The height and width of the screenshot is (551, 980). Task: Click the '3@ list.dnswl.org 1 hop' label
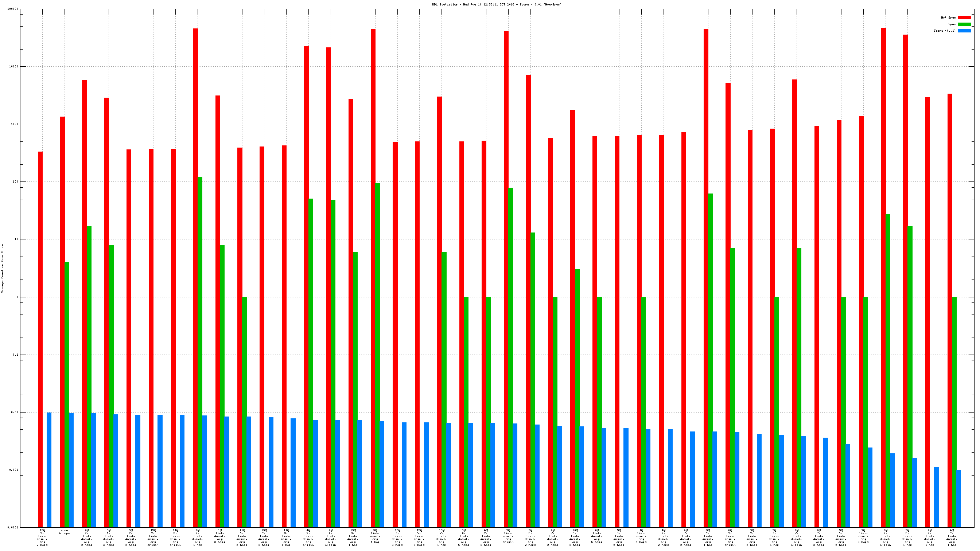[x=375, y=536]
